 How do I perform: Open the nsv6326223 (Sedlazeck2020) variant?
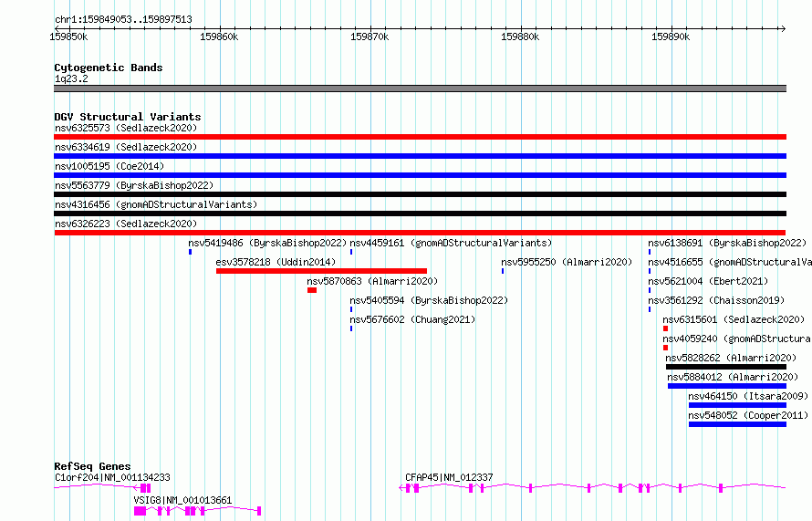126,224
